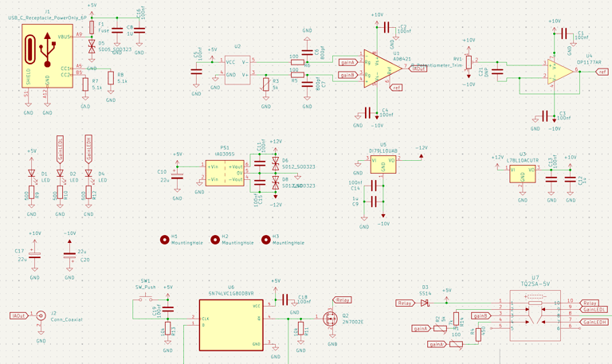This screenshot has height=364, width=612.
Task: Select the D4 LED symbol
Action: click(x=88, y=173)
